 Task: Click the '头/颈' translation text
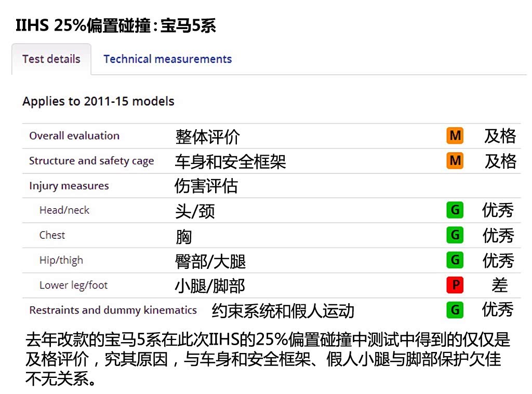point(195,211)
